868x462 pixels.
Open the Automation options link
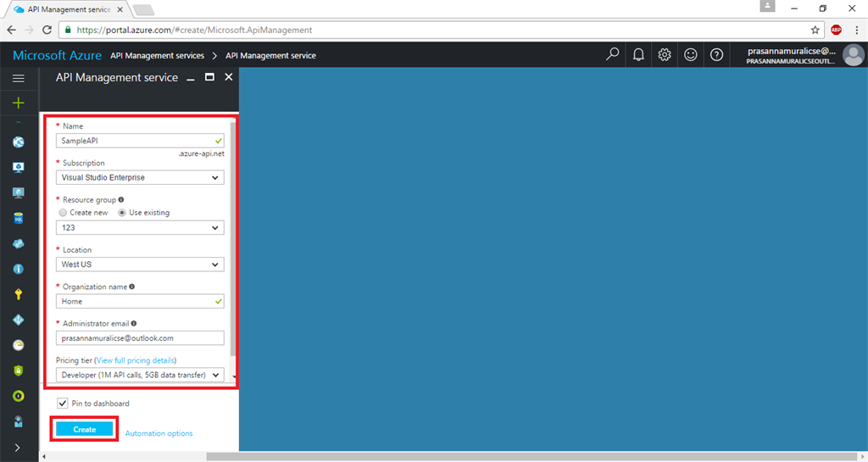[x=159, y=433]
